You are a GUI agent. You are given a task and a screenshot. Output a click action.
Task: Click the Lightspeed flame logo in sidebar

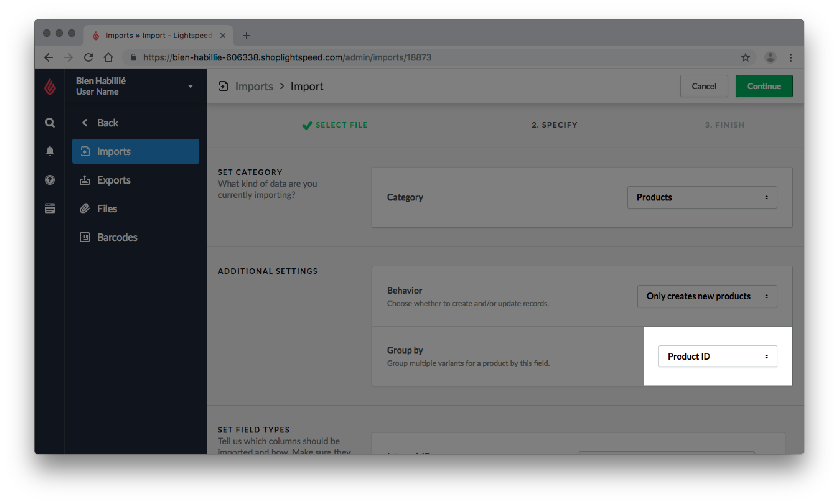pos(50,86)
